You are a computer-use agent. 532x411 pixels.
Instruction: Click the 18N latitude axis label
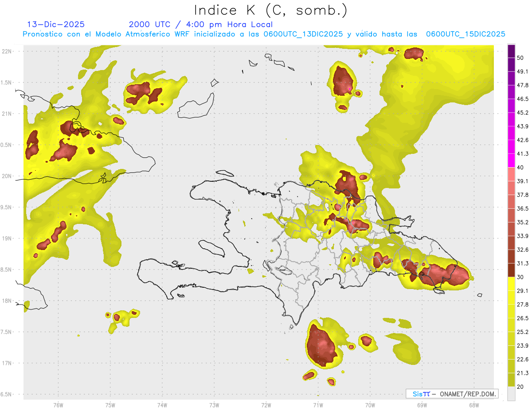[x=7, y=301]
